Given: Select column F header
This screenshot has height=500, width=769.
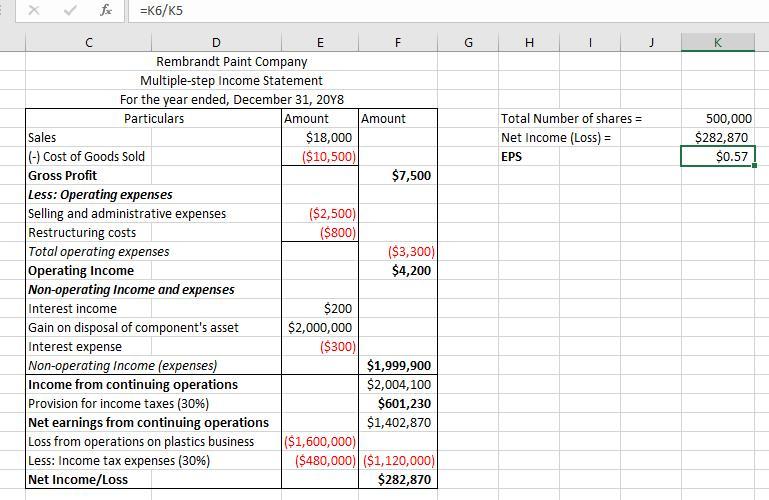Looking at the screenshot, I should click(398, 42).
